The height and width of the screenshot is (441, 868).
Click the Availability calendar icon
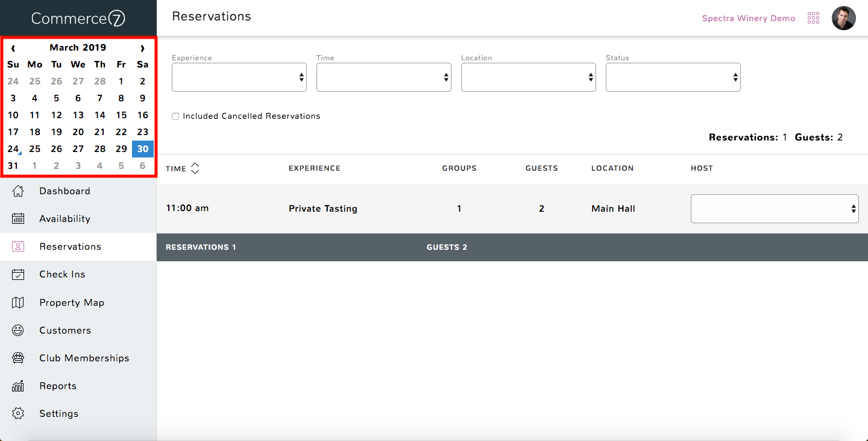pos(18,219)
